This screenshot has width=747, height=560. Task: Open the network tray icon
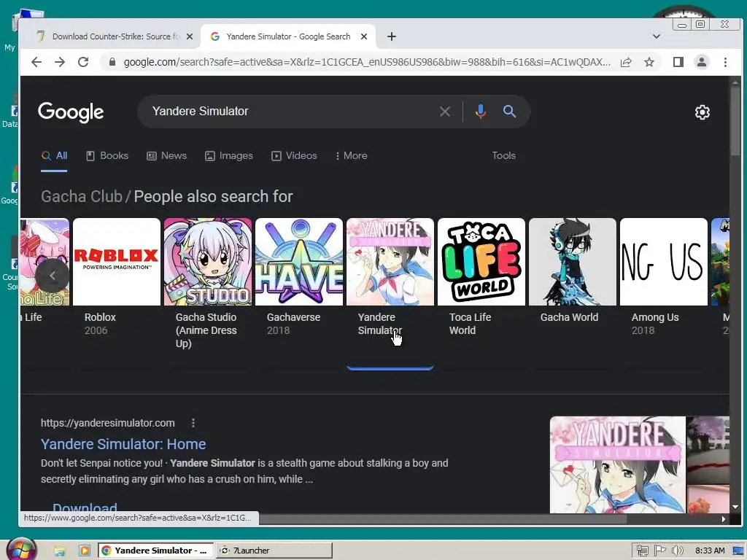click(642, 551)
